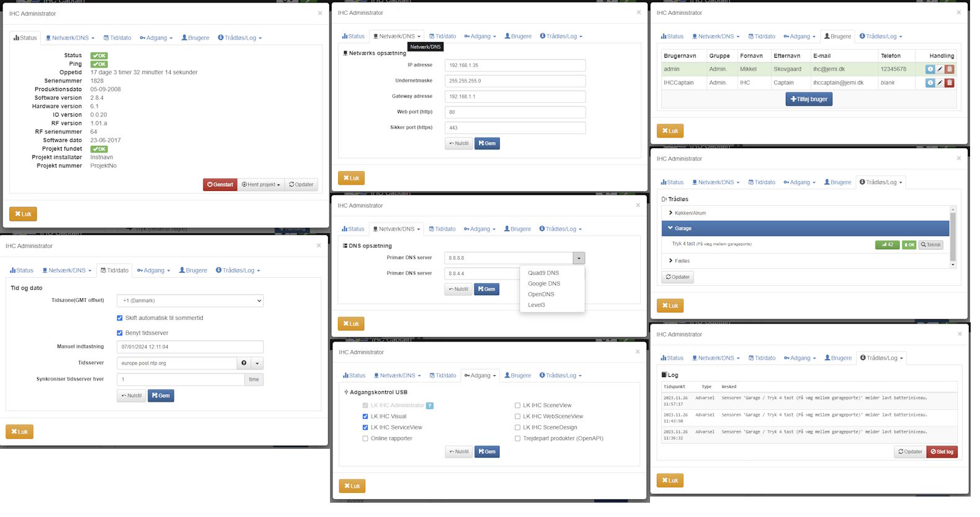Enable Trejdepart produkter (OpenAPI) checkbox
Screen dimensions: 980x517
coord(517,439)
